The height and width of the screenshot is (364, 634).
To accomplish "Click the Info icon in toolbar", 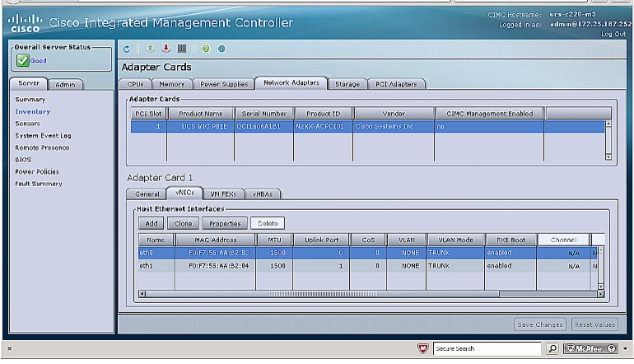I will click(221, 49).
